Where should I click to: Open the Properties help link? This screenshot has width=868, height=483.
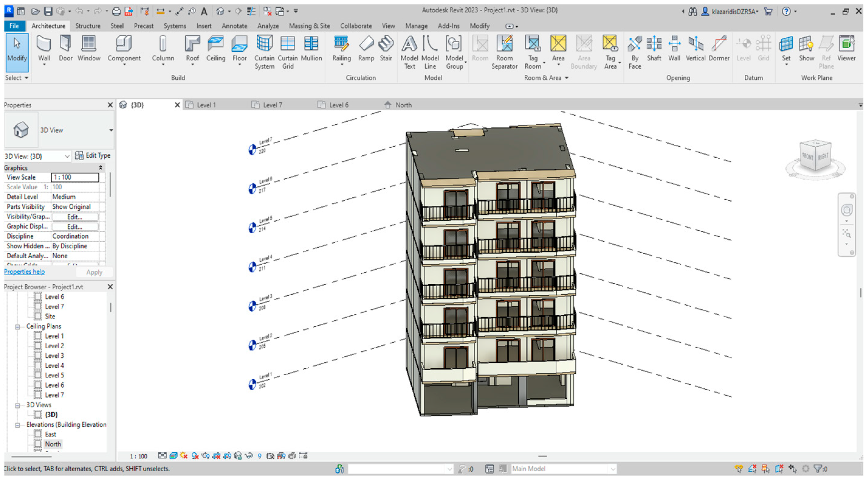pyautogui.click(x=24, y=272)
